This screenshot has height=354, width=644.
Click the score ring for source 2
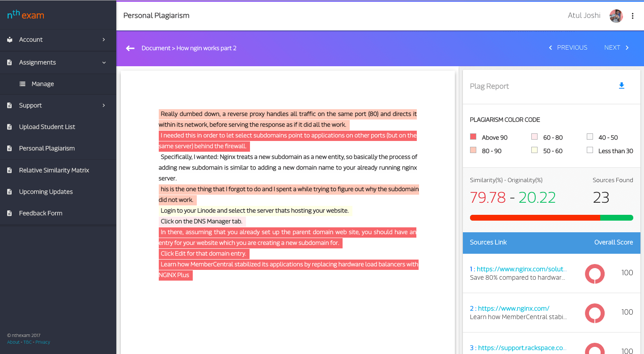[595, 313]
